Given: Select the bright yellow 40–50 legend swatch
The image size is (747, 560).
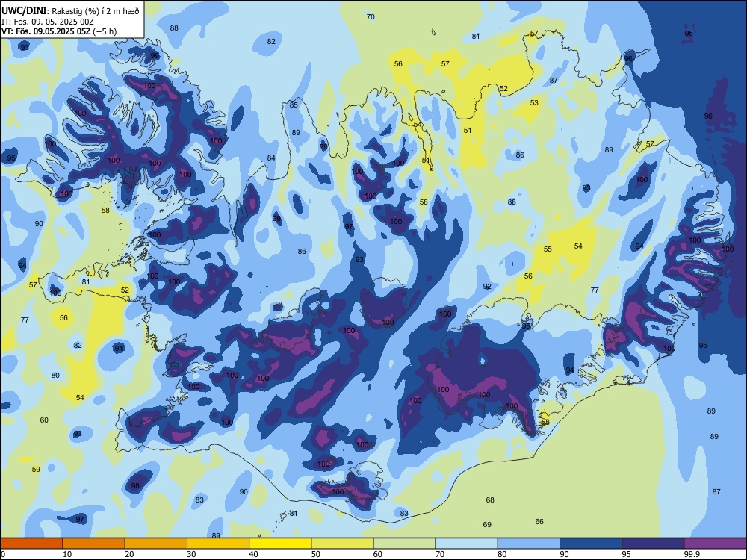Looking at the screenshot, I should 280,544.
